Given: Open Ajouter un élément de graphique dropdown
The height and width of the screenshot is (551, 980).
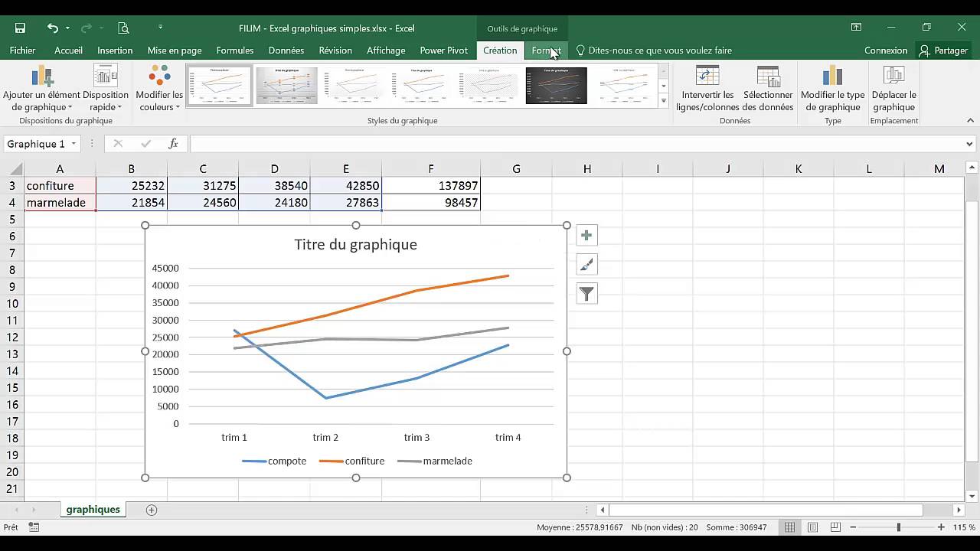Looking at the screenshot, I should (x=42, y=88).
